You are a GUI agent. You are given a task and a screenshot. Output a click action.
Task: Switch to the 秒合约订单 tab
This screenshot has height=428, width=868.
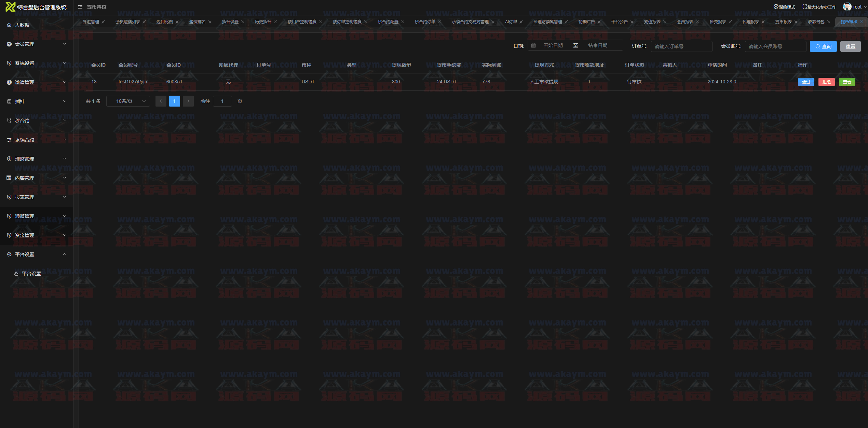point(425,22)
